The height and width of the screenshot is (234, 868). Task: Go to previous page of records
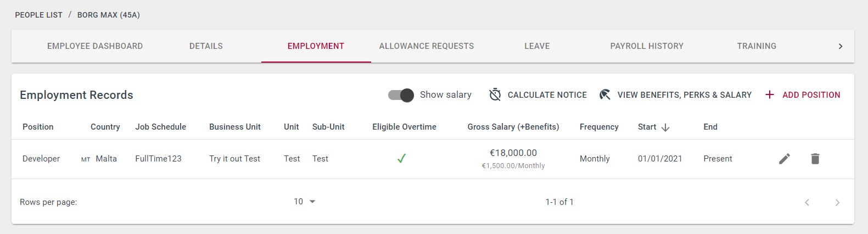click(x=807, y=202)
